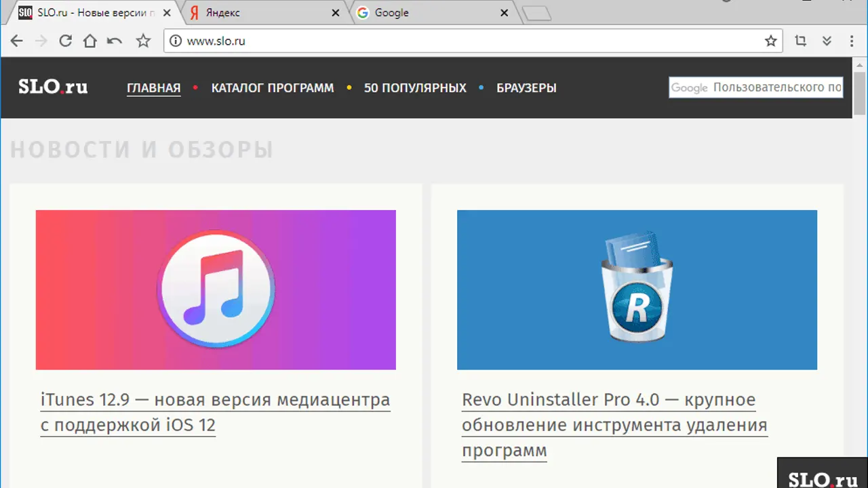
Task: Reload the current page
Action: 65,41
